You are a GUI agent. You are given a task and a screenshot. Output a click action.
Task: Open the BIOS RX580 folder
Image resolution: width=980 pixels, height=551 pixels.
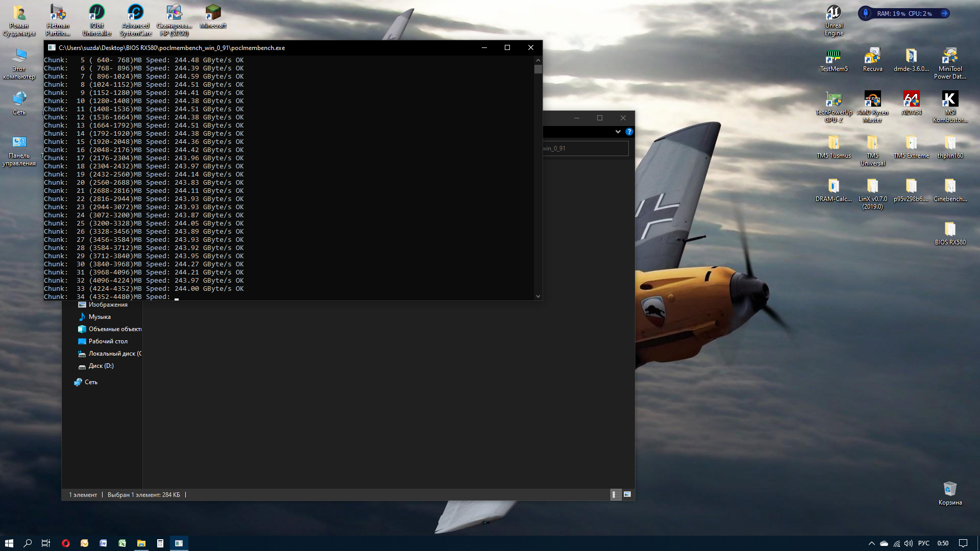click(x=950, y=230)
